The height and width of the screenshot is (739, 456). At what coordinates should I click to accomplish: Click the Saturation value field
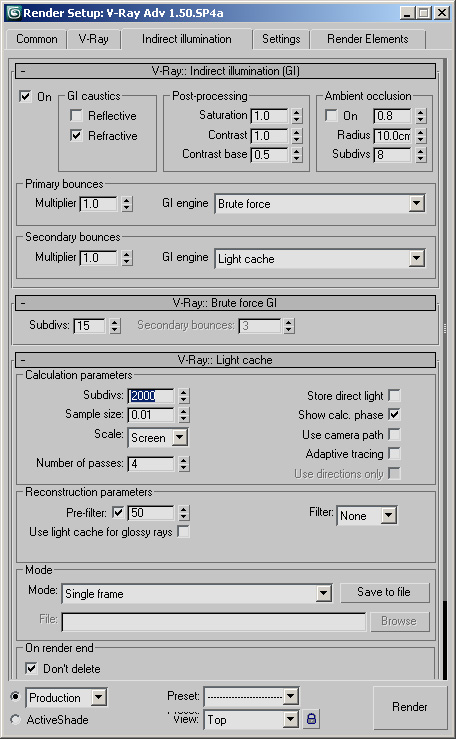269,115
